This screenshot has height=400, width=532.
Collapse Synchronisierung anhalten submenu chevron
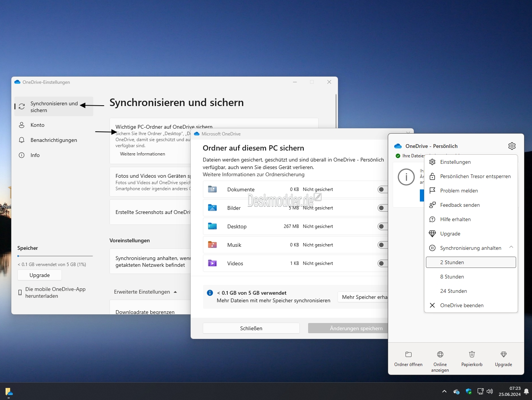coord(511,247)
